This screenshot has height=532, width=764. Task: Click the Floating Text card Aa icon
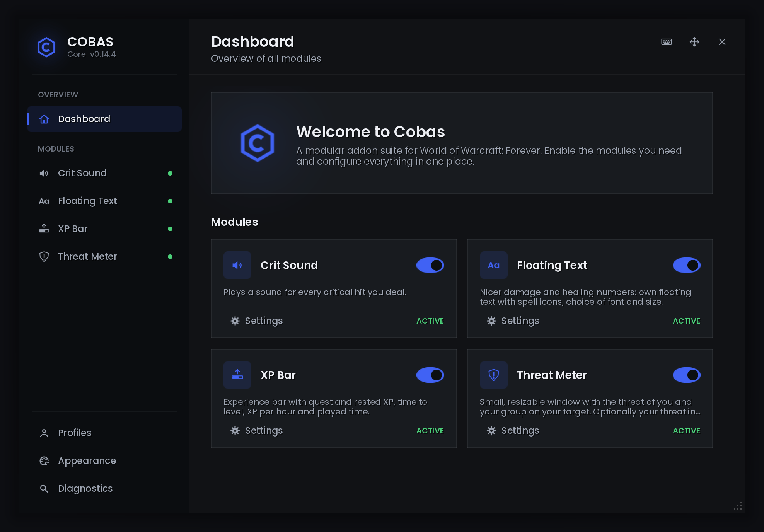click(494, 265)
